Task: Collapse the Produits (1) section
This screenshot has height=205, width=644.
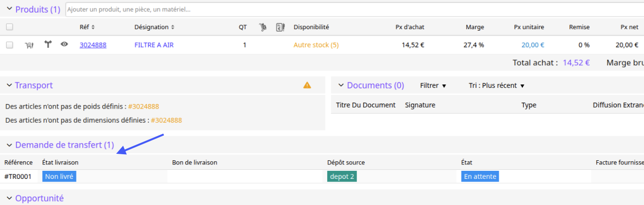Action: (x=9, y=9)
